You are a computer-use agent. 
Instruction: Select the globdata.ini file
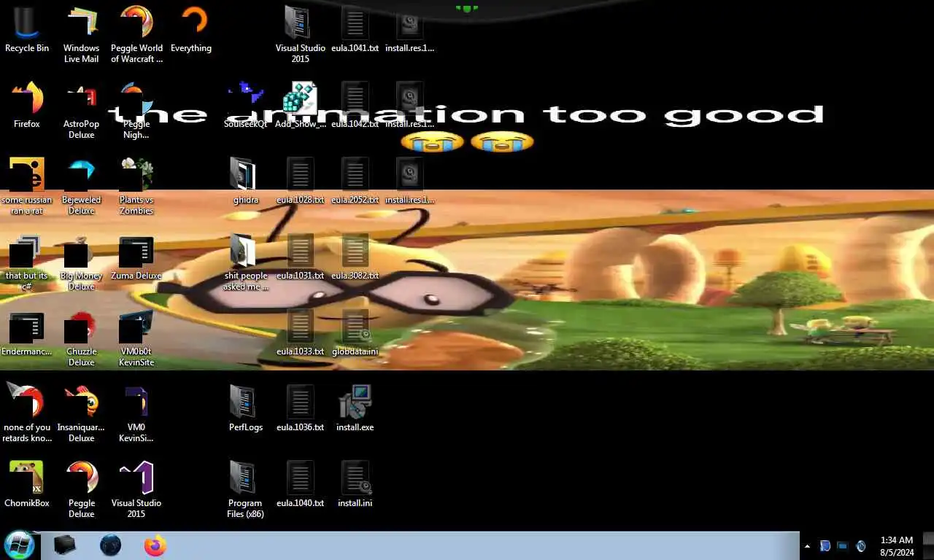coord(355,334)
